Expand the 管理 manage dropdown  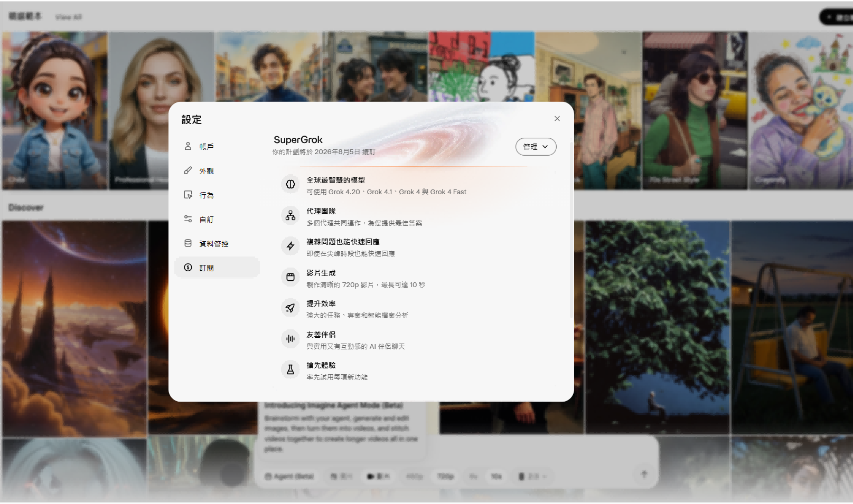click(x=536, y=147)
